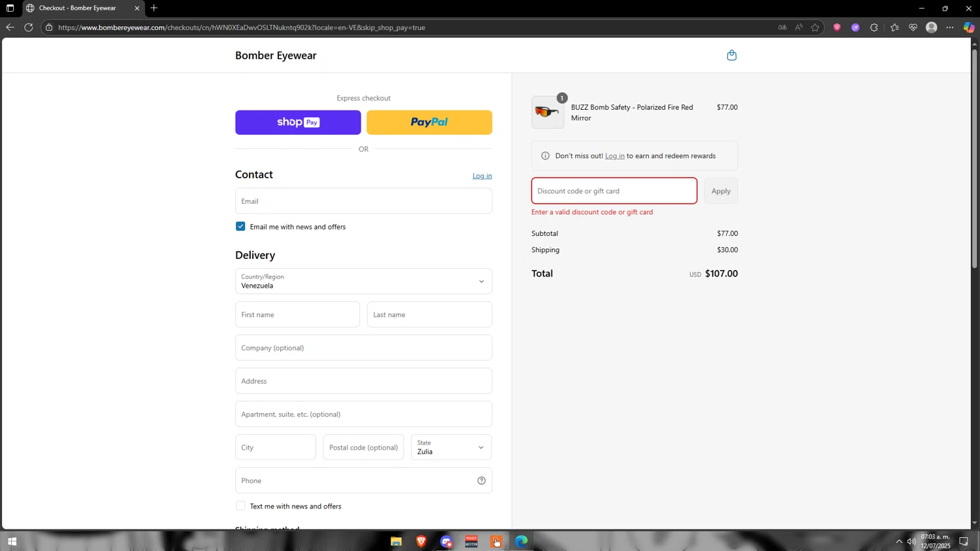
Task: Focus the Last name field
Action: [x=429, y=315]
